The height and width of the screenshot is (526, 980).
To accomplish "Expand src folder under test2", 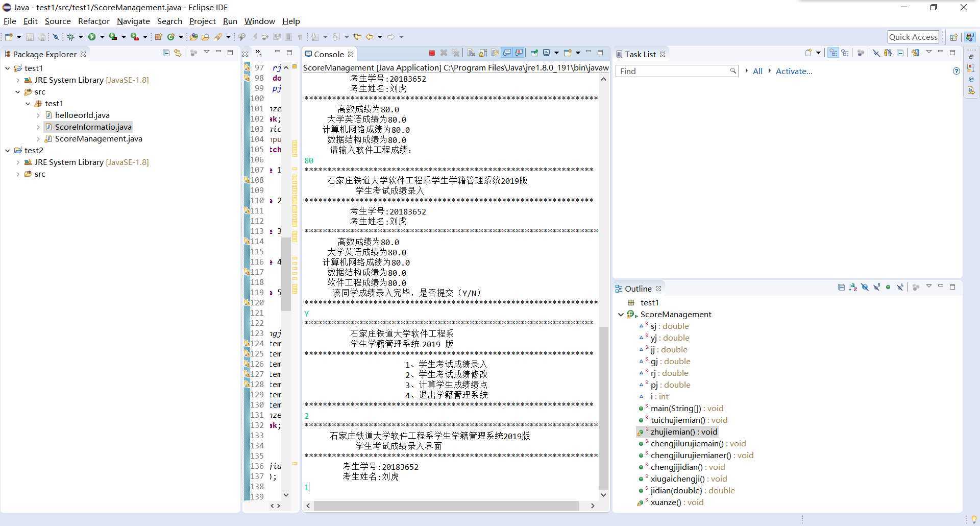I will click(18, 174).
